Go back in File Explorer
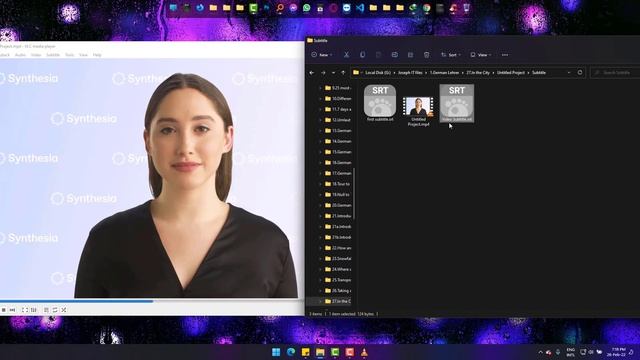The height and width of the screenshot is (360, 640). (312, 73)
